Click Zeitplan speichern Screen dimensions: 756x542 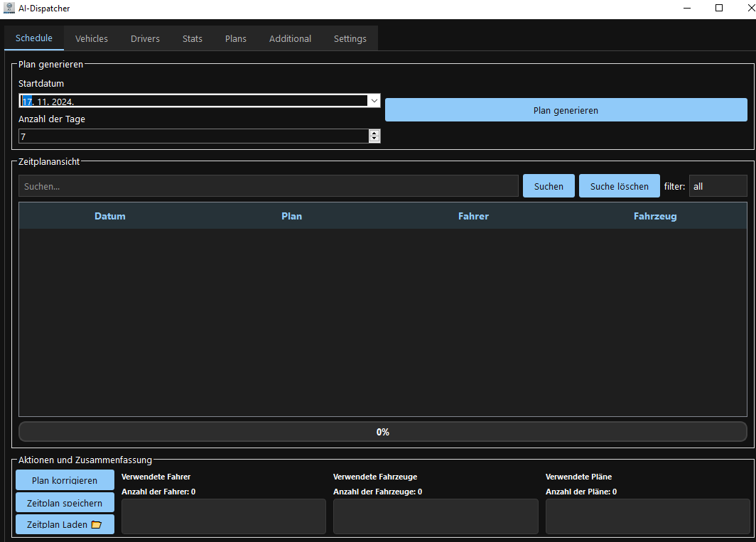[64, 502]
